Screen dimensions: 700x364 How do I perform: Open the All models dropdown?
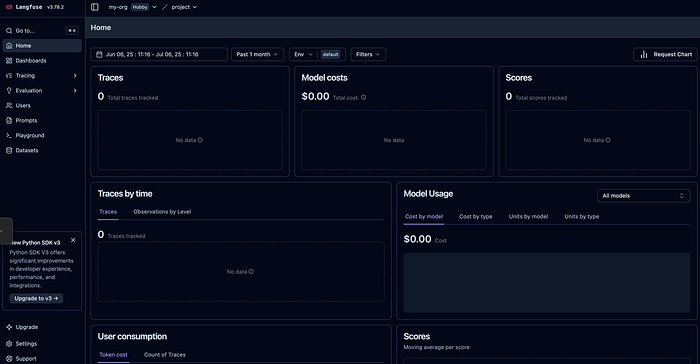tap(643, 196)
